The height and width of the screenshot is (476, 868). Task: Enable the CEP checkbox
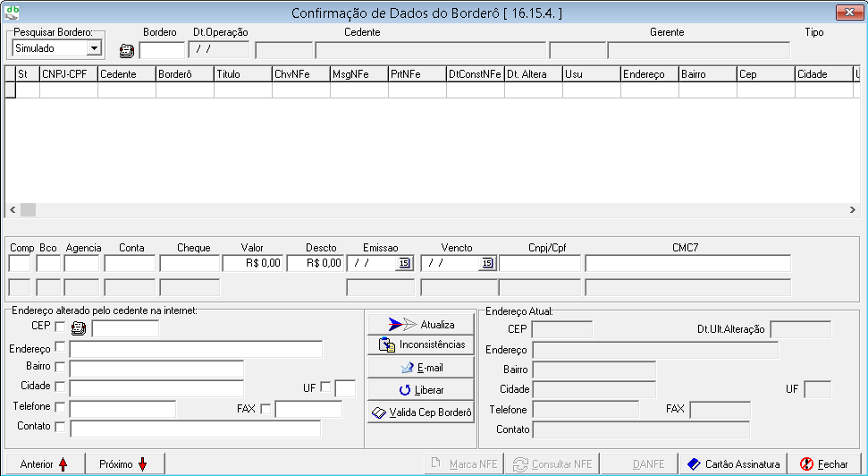tap(60, 327)
